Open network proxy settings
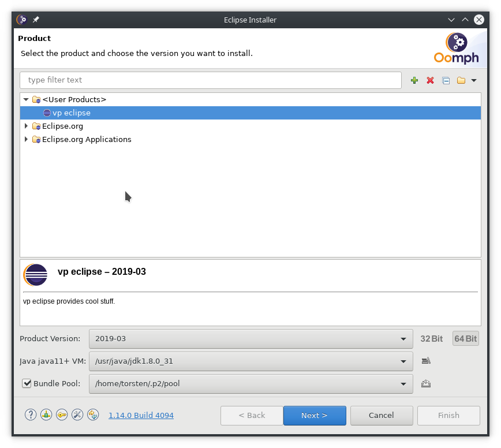The height and width of the screenshot is (448, 501). 46,415
